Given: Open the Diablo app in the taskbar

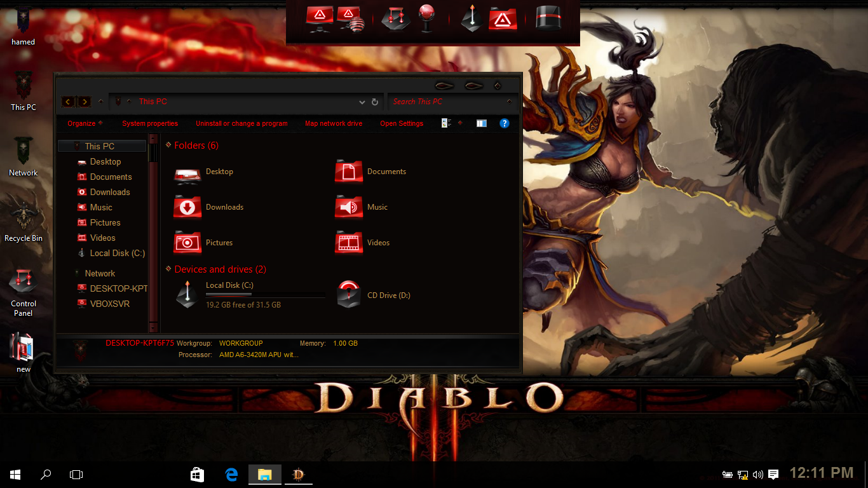Looking at the screenshot, I should pos(297,474).
